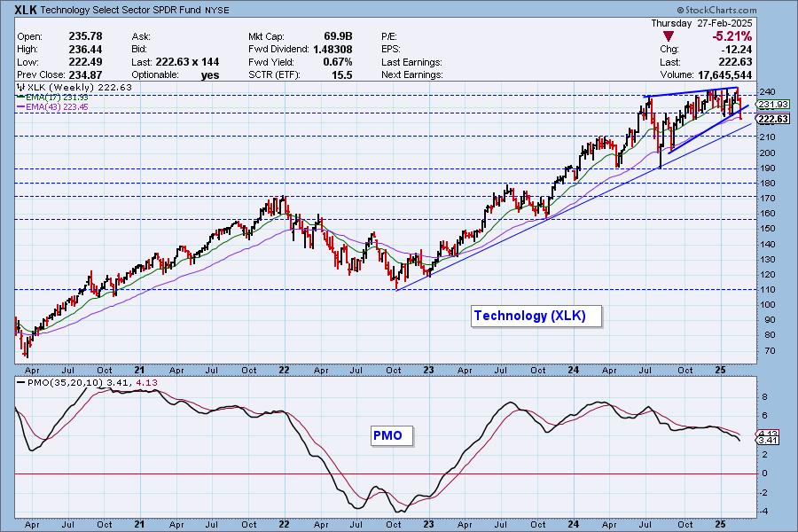Click the date 'Thursday 27-Feb-2025'
The width and height of the screenshot is (798, 532).
[x=701, y=23]
